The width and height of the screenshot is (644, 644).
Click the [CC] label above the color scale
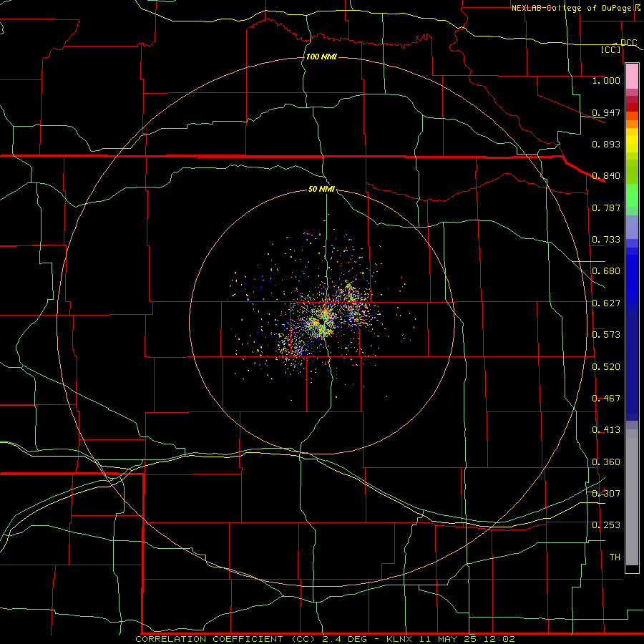pyautogui.click(x=611, y=49)
